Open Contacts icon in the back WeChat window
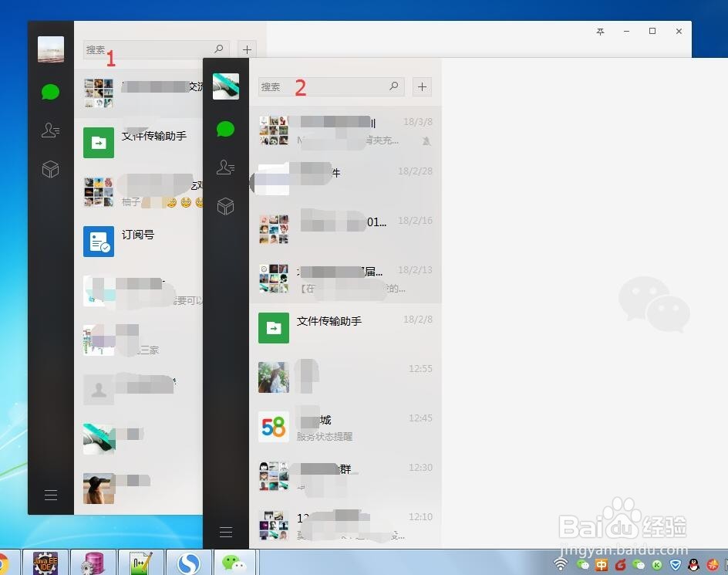 click(x=51, y=130)
